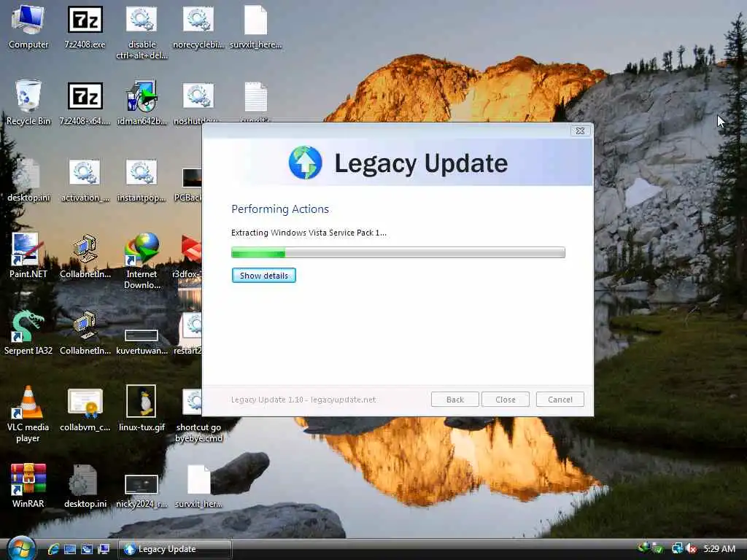Click Show Desktop in Quick Launch

point(70,549)
